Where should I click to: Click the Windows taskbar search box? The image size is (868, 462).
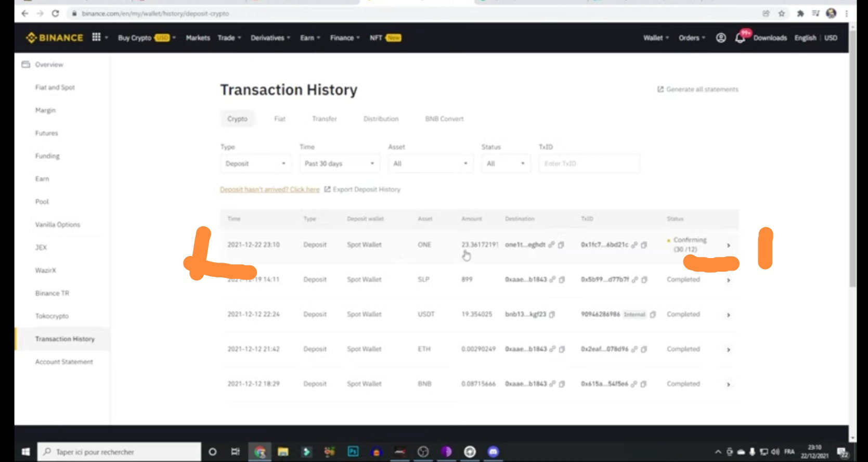point(119,452)
